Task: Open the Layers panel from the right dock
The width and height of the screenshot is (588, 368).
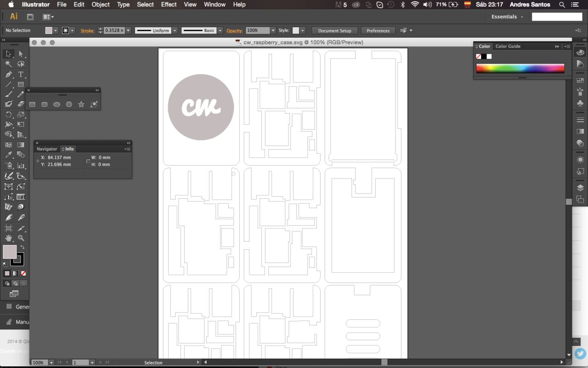Action: [580, 188]
